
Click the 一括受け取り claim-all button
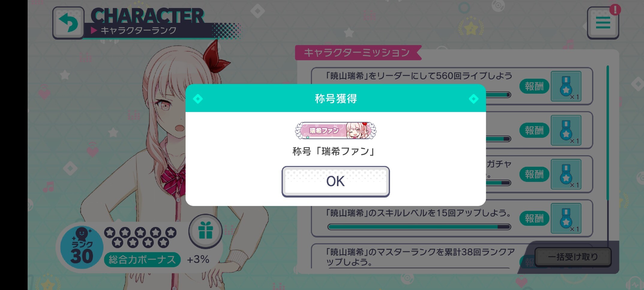tap(573, 257)
